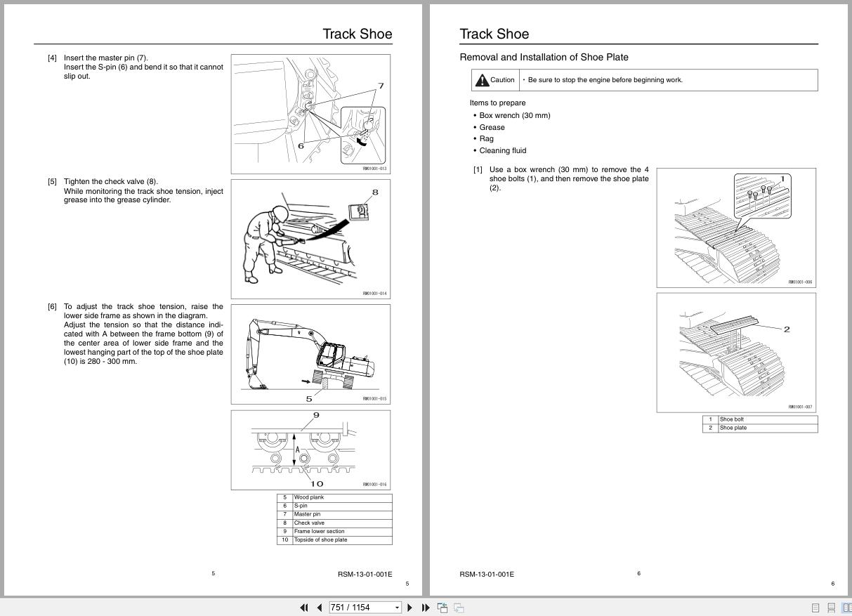Click the 'Shoe plate' legend cell
Viewport: 852px width, 616px height.
click(768, 428)
